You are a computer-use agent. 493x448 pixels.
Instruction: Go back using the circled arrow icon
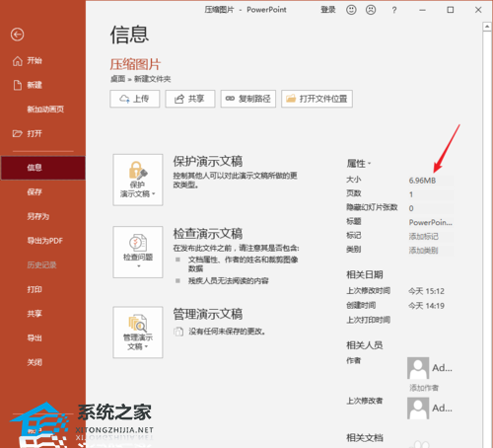17,35
